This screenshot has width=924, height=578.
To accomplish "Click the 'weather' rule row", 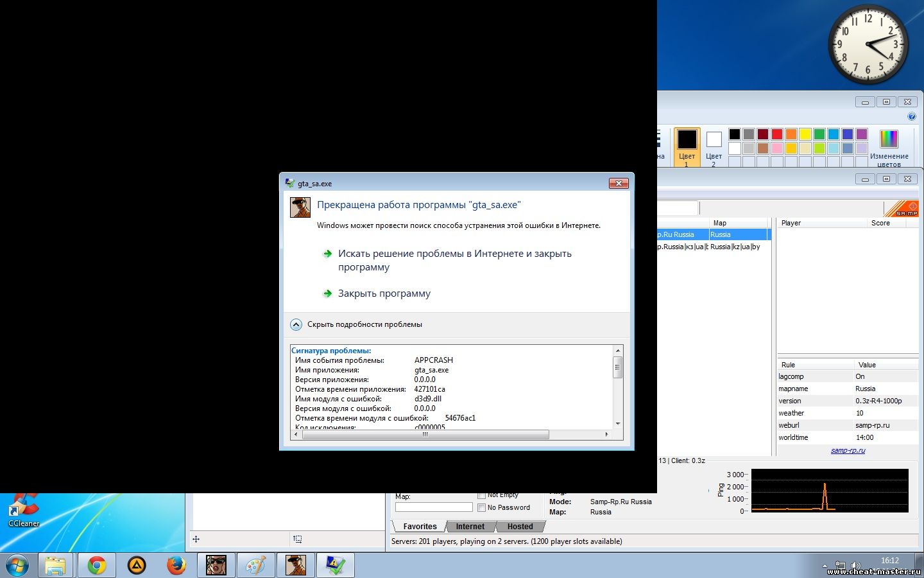I will [x=848, y=414].
